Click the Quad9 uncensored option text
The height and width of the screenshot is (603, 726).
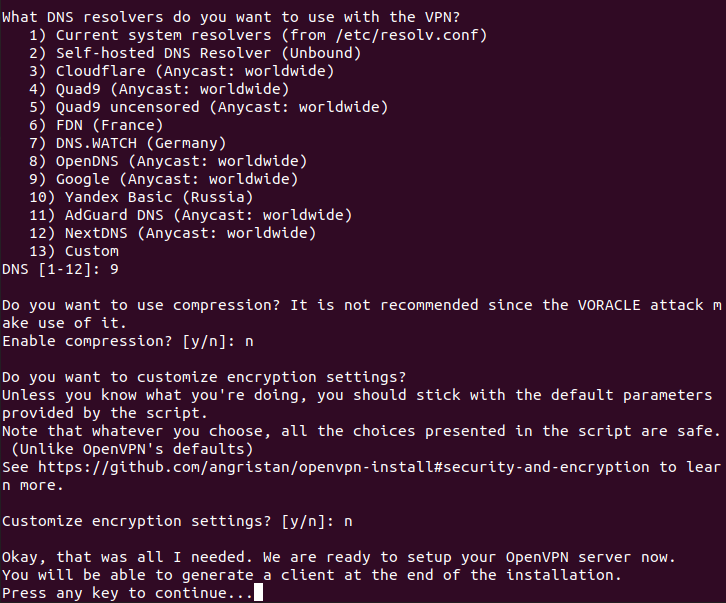207,107
